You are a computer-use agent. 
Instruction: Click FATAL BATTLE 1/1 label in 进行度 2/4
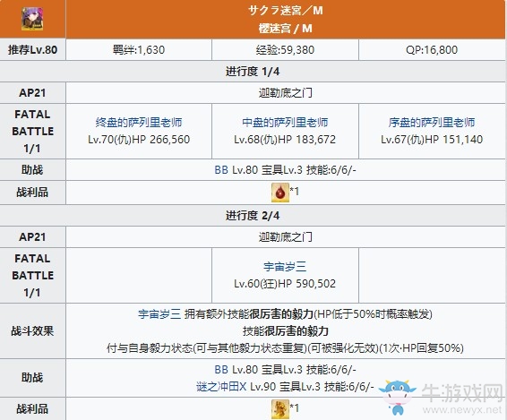click(32, 276)
